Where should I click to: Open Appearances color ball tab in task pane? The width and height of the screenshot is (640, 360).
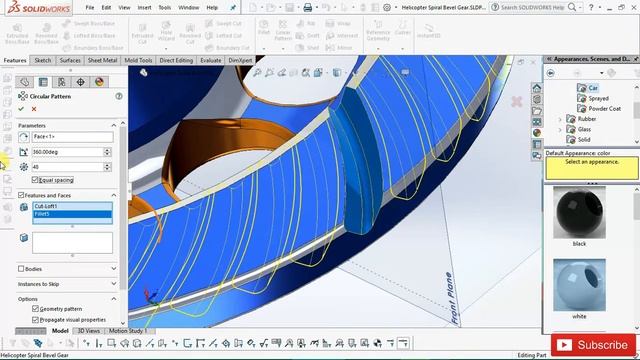click(x=537, y=133)
